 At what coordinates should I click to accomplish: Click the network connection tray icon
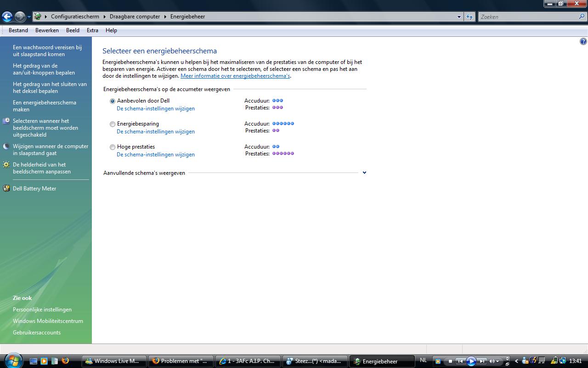point(563,361)
